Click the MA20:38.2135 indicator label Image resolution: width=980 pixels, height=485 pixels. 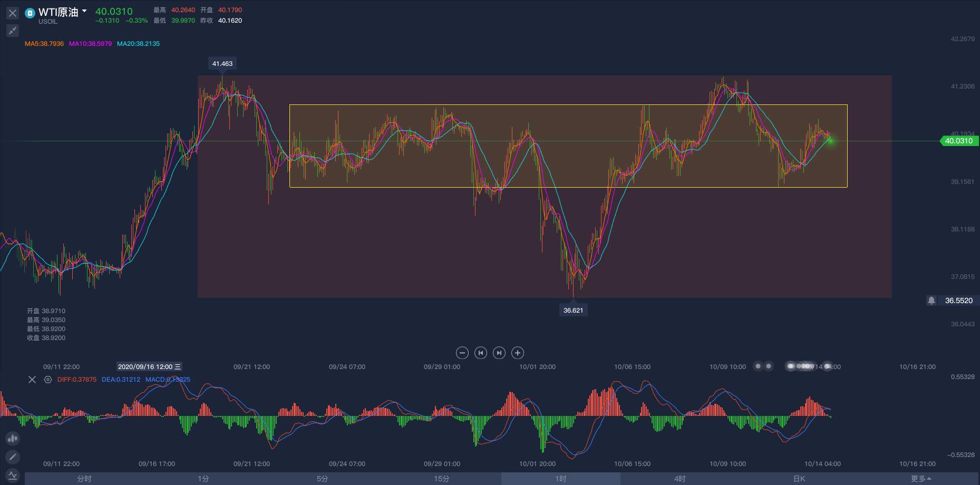click(x=138, y=44)
